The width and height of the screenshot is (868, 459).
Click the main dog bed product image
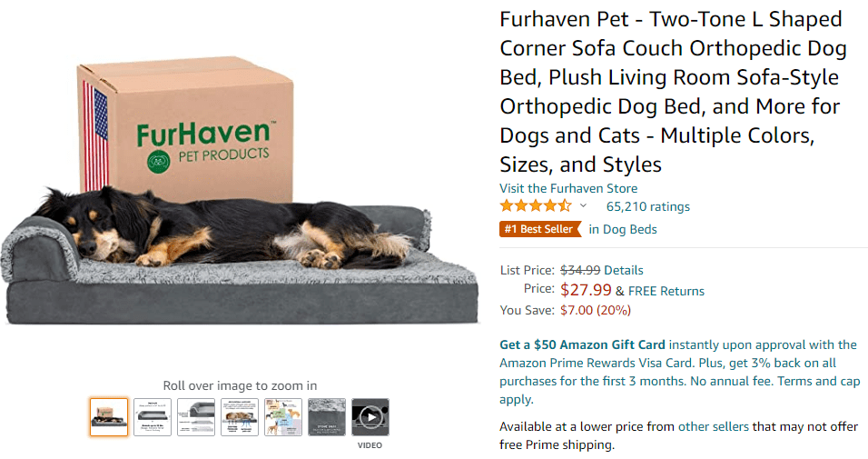241,190
